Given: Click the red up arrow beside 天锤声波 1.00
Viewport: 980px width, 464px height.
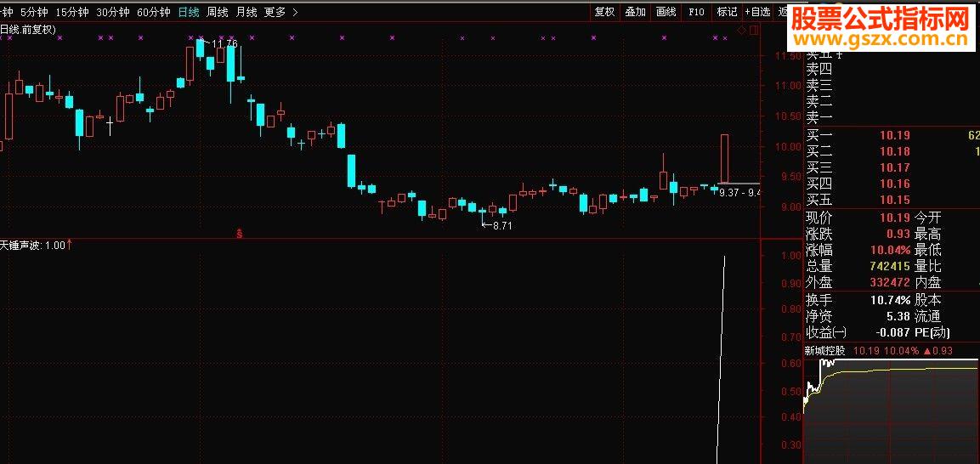Looking at the screenshot, I should 69,246.
